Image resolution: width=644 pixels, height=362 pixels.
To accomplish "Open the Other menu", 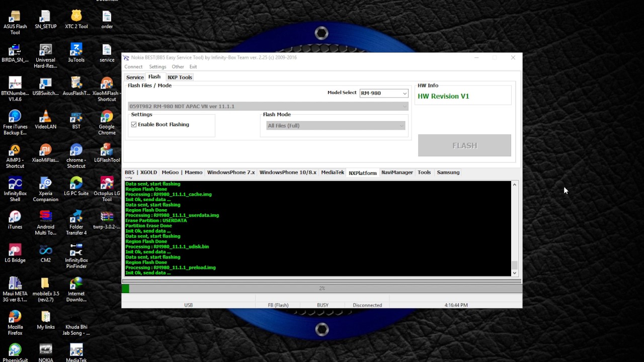I will [x=178, y=67].
